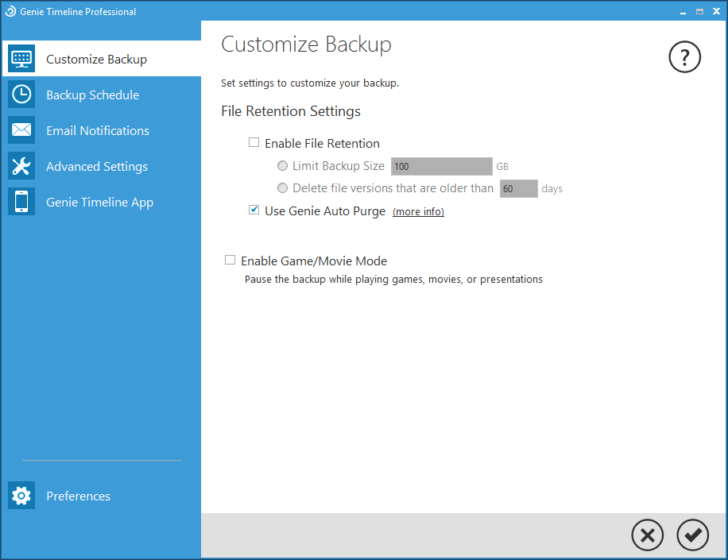The height and width of the screenshot is (560, 728).
Task: Open the Backup Schedule section
Action: pyautogui.click(x=92, y=95)
